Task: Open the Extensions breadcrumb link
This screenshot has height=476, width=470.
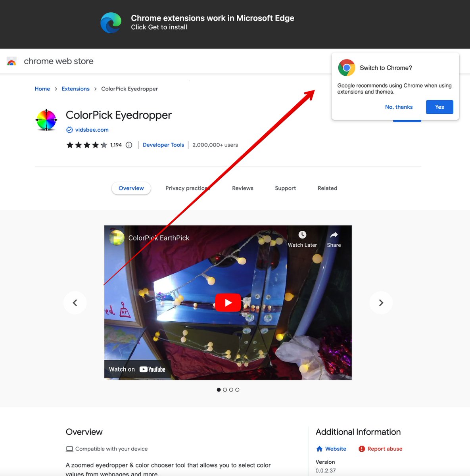Action: 76,89
